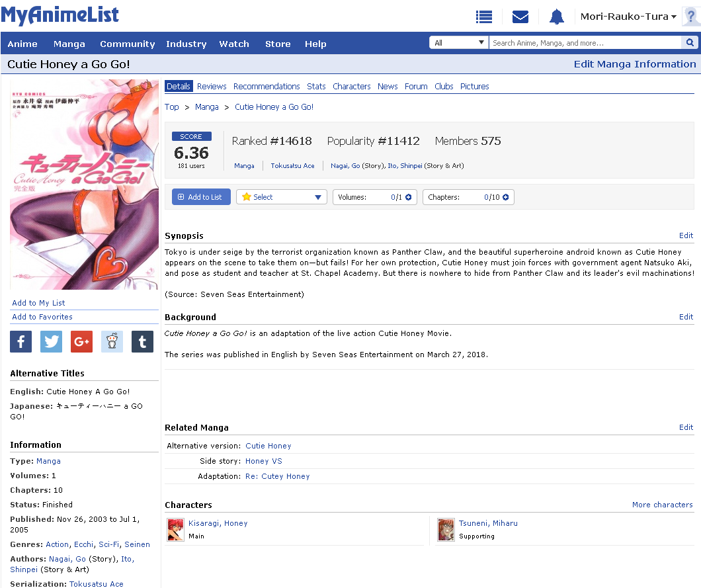Switch to the Forum tab
701x588 pixels.
(x=416, y=86)
